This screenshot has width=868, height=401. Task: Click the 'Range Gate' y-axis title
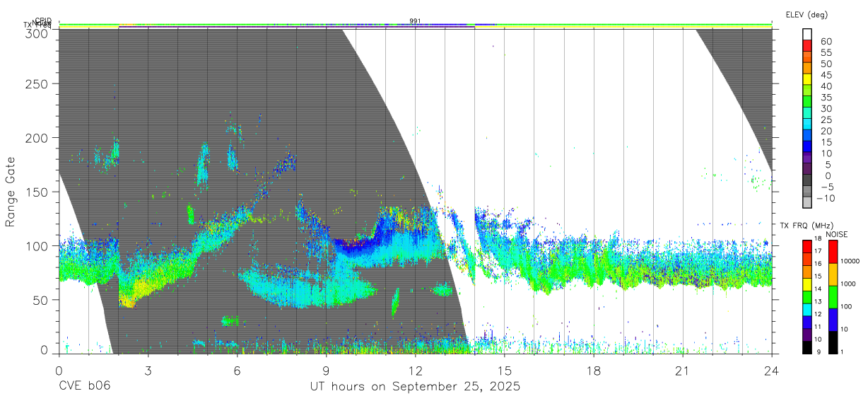point(11,192)
